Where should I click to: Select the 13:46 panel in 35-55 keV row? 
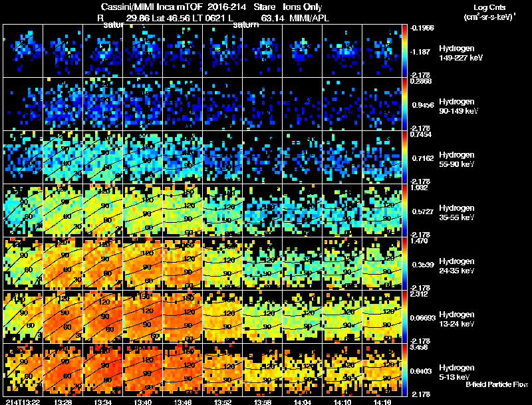(x=182, y=210)
